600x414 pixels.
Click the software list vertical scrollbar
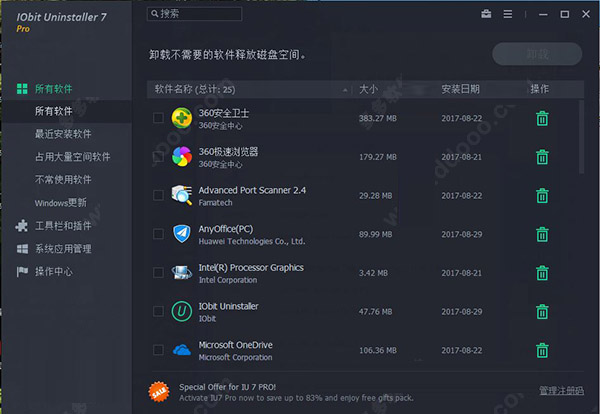(x=582, y=137)
